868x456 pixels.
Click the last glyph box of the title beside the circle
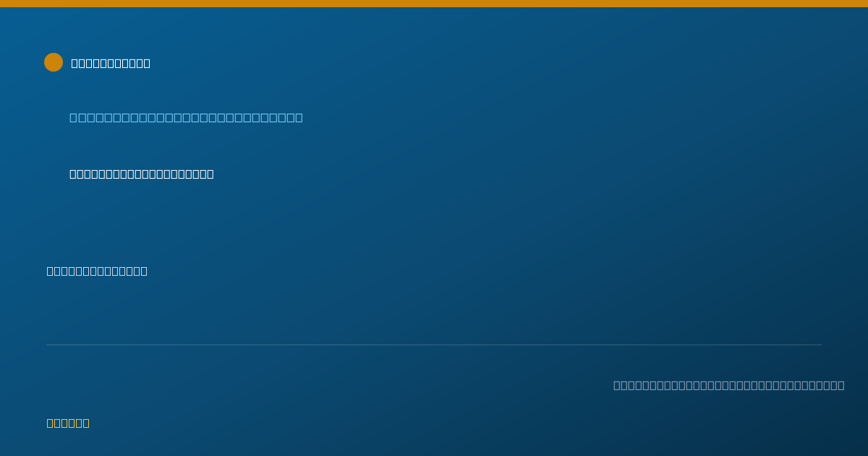point(147,63)
